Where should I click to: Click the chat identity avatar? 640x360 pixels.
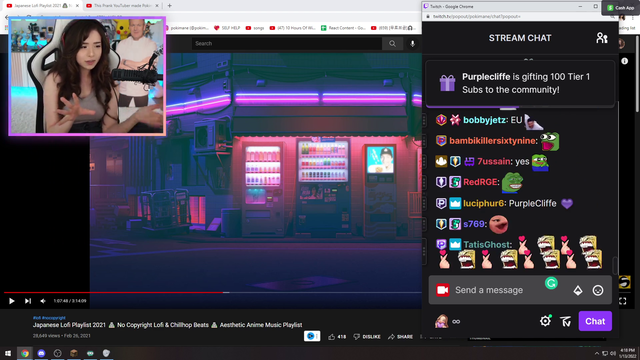click(x=441, y=321)
